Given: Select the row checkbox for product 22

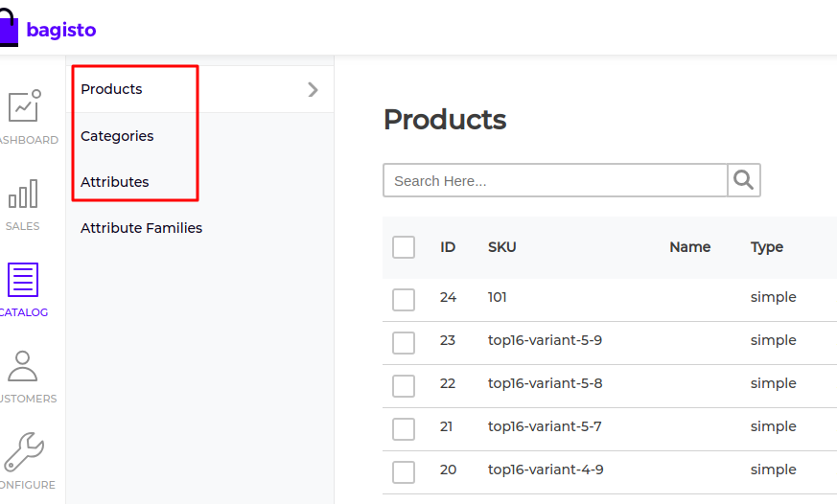Looking at the screenshot, I should (404, 385).
